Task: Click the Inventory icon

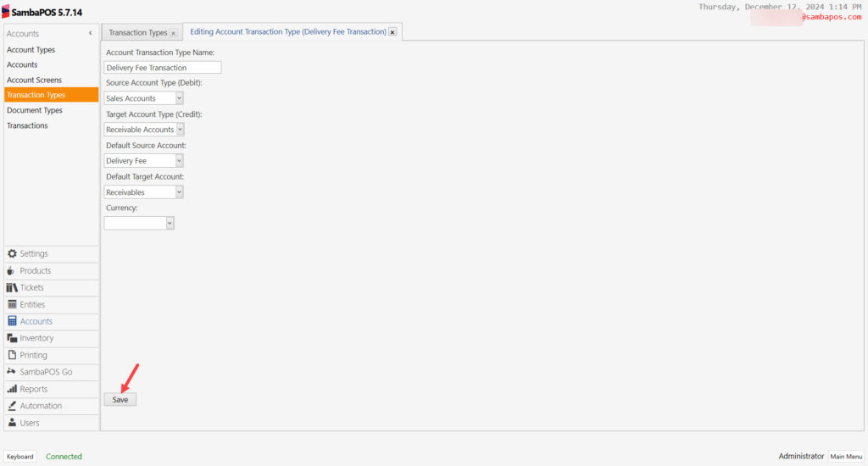Action: tap(12, 338)
